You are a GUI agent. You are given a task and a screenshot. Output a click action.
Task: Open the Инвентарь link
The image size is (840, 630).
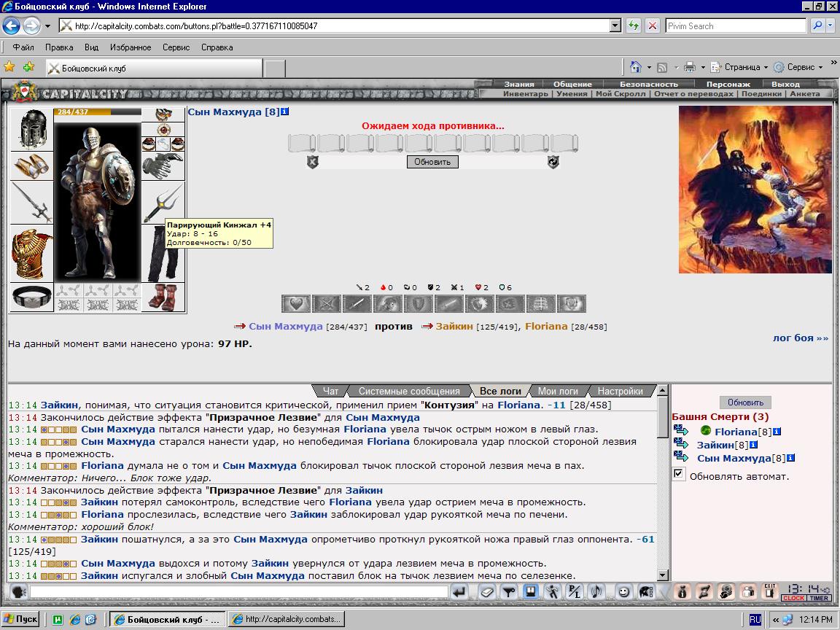click(526, 94)
